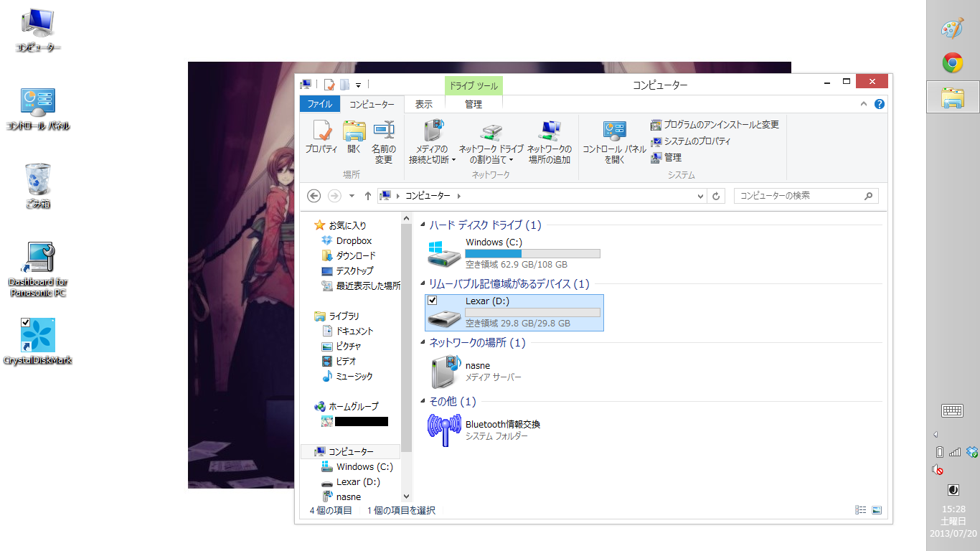
Task: Refresh the address bar location
Action: (716, 196)
